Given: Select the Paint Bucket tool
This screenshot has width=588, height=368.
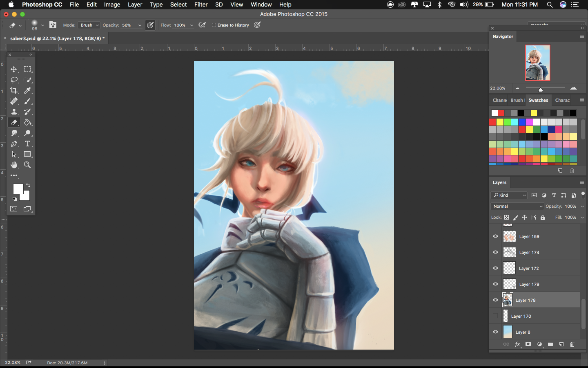Looking at the screenshot, I should 27,122.
